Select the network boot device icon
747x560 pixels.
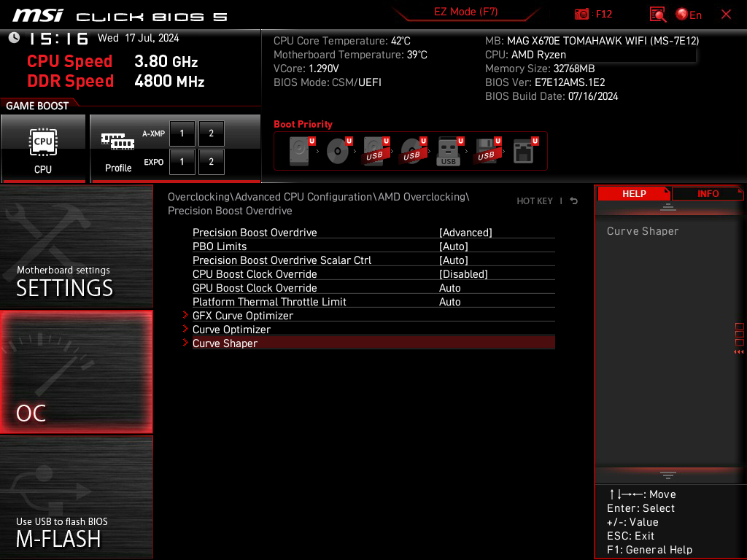(523, 151)
